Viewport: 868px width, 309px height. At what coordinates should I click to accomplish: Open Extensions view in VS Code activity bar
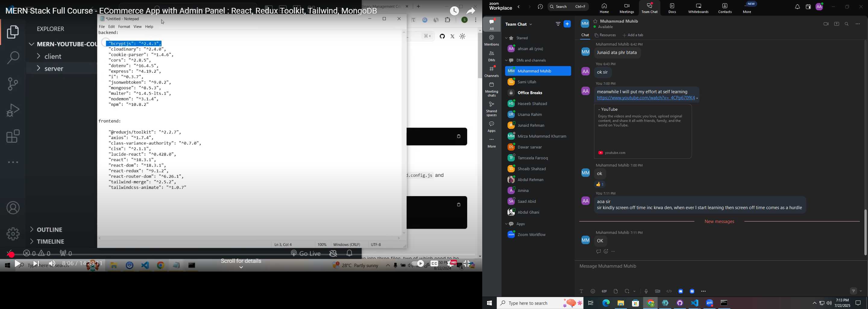[x=13, y=136]
